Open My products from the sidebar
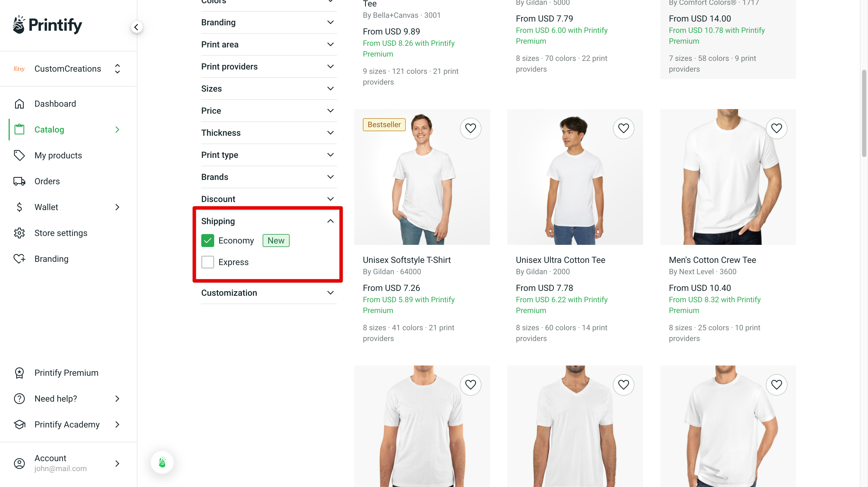The image size is (868, 487). click(58, 155)
